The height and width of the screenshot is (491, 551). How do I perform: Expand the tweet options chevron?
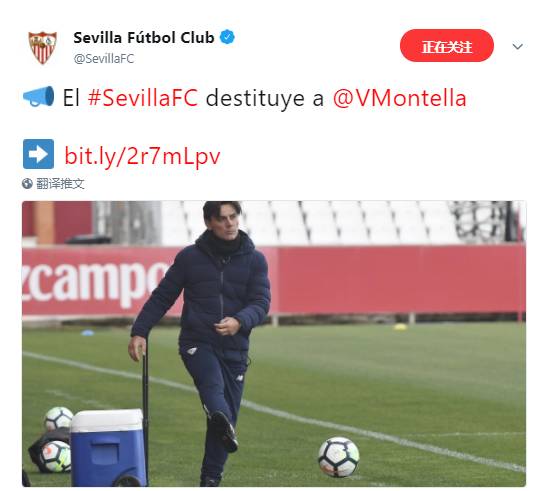(517, 46)
